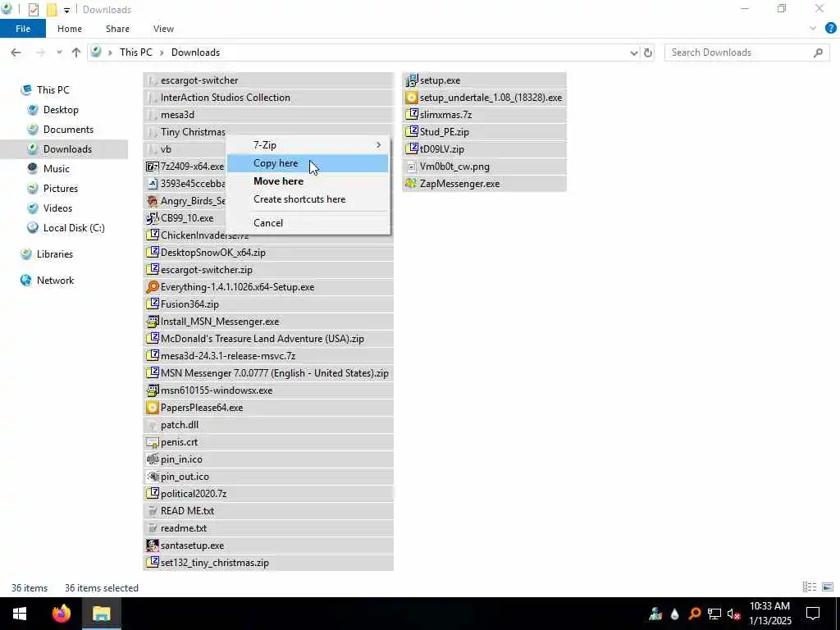The height and width of the screenshot is (630, 840).
Task: Choose Move here in context menu
Action: click(x=308, y=181)
